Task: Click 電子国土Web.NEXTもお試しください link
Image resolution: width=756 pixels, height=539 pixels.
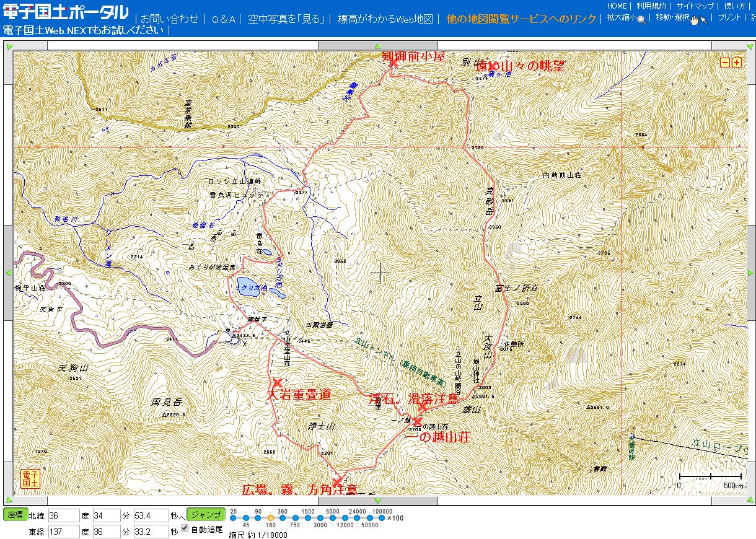Action: [83, 30]
